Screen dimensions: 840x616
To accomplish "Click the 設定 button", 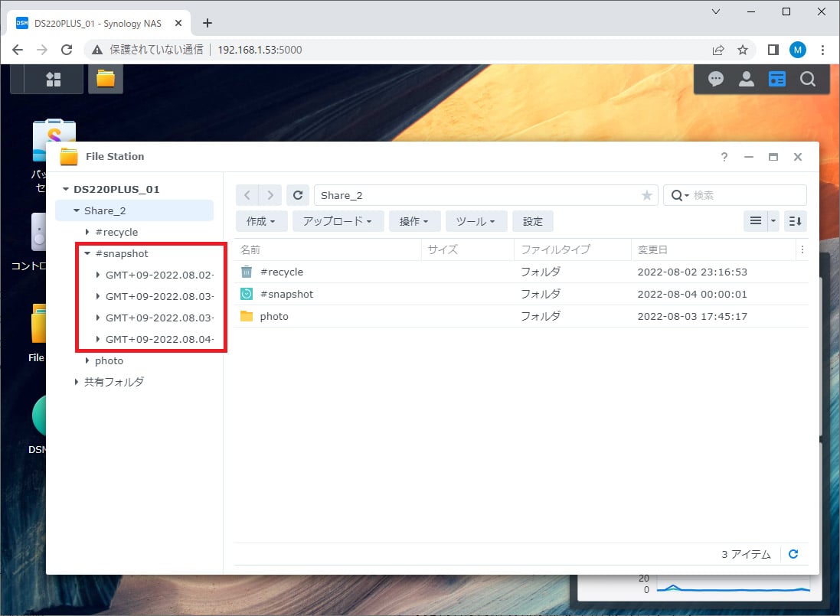I will (532, 221).
